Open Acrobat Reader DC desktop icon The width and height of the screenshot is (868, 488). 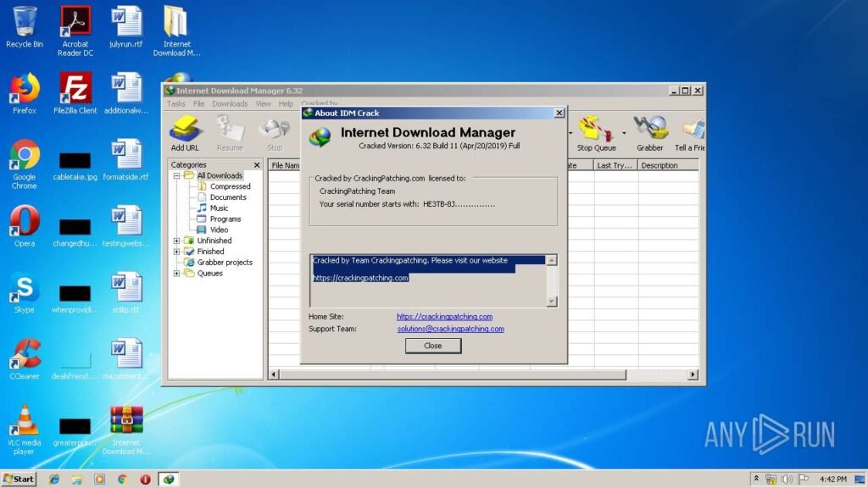[75, 31]
